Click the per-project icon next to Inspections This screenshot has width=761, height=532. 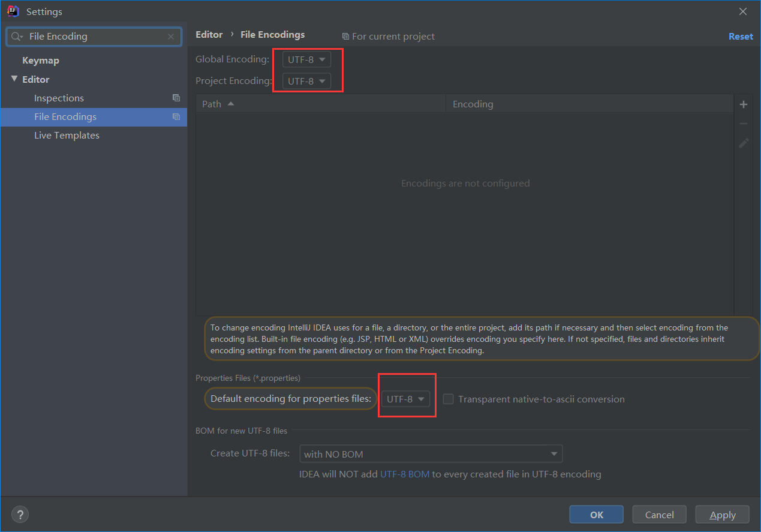tap(176, 97)
